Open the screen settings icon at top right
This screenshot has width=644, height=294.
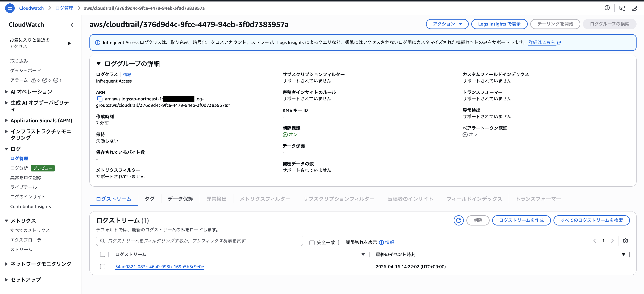point(634,8)
